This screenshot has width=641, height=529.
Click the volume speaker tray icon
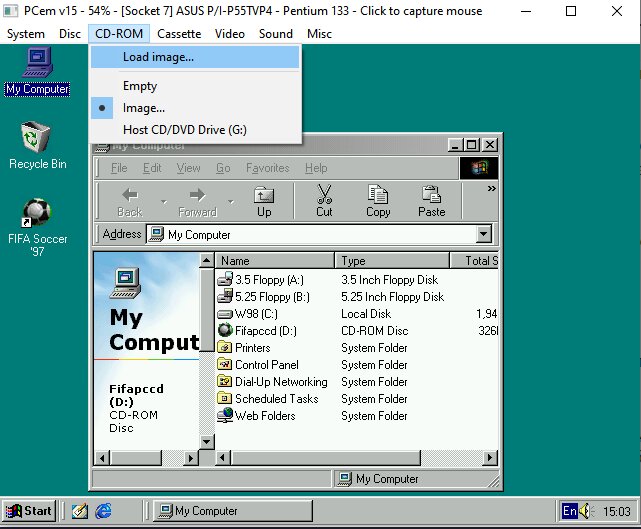(x=586, y=511)
